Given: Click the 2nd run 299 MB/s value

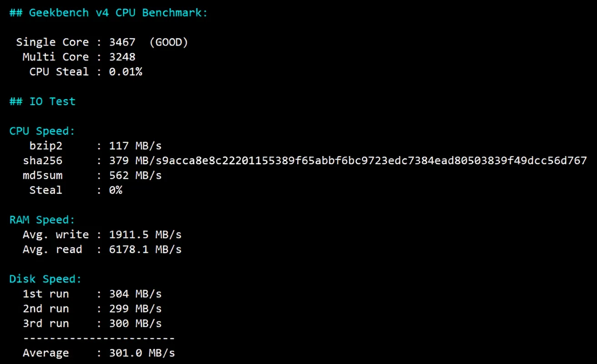Looking at the screenshot, I should click(135, 308).
